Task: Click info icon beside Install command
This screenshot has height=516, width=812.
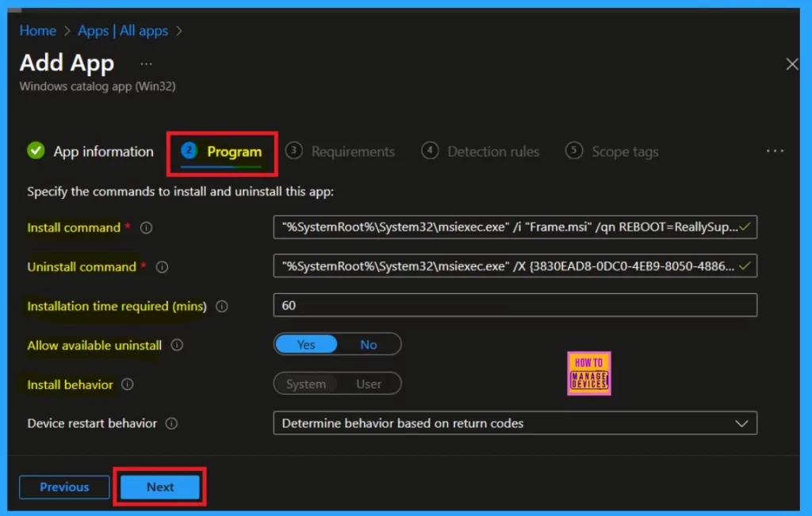Action: click(x=146, y=228)
